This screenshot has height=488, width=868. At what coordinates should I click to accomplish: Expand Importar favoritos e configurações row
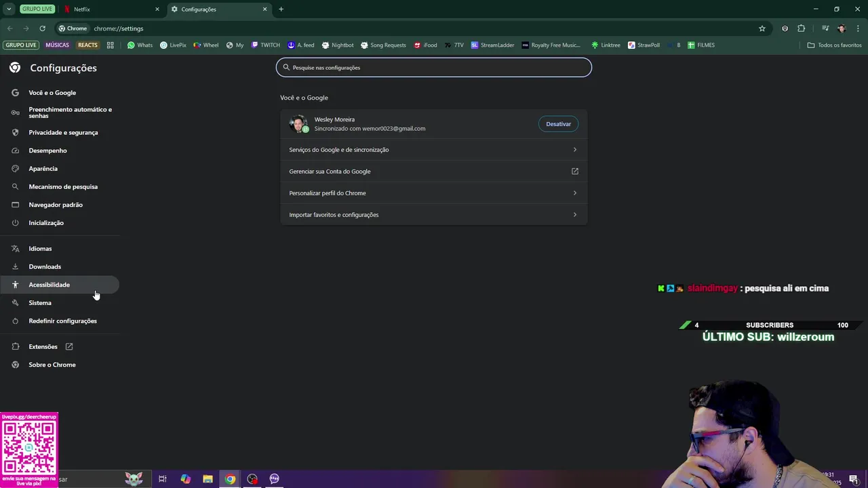(x=434, y=215)
